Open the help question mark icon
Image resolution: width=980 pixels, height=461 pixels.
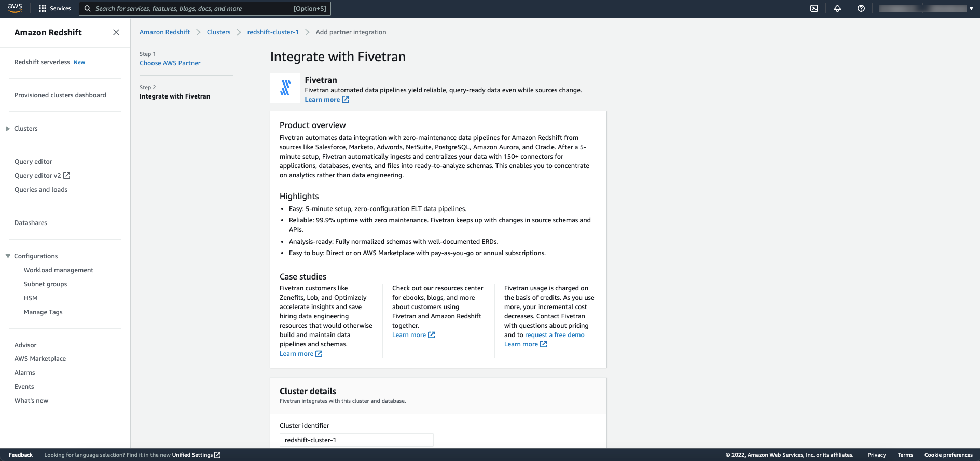[x=861, y=8]
